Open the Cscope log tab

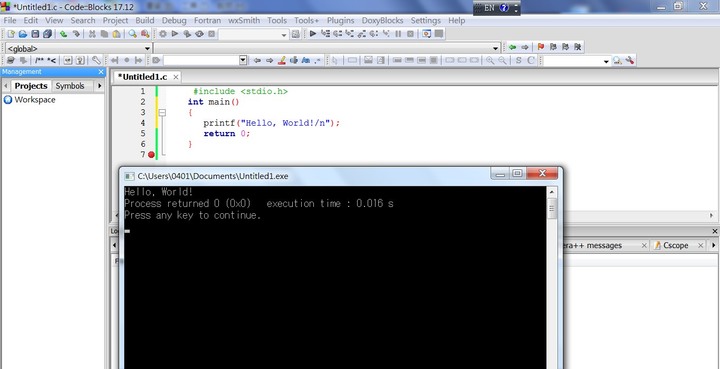[675, 246]
